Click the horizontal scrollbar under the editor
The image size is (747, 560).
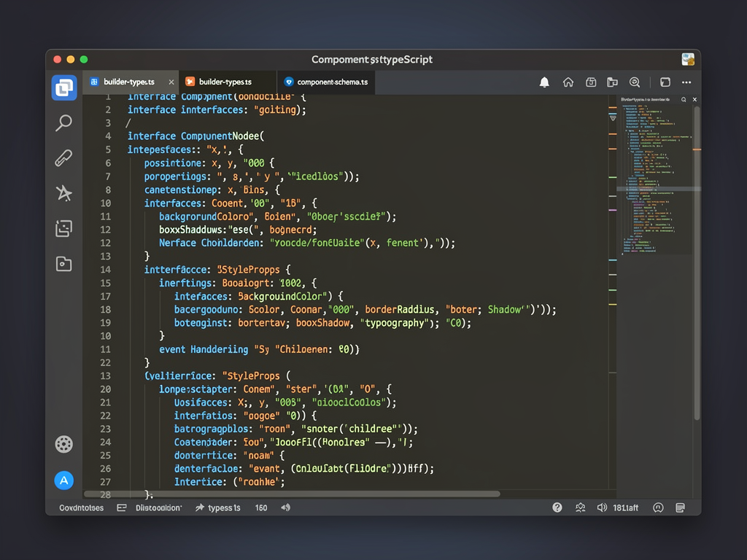tap(292, 494)
